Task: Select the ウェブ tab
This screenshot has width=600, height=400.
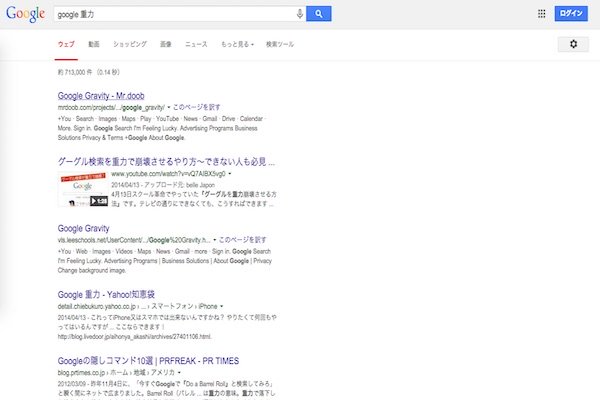Action: pyautogui.click(x=66, y=44)
